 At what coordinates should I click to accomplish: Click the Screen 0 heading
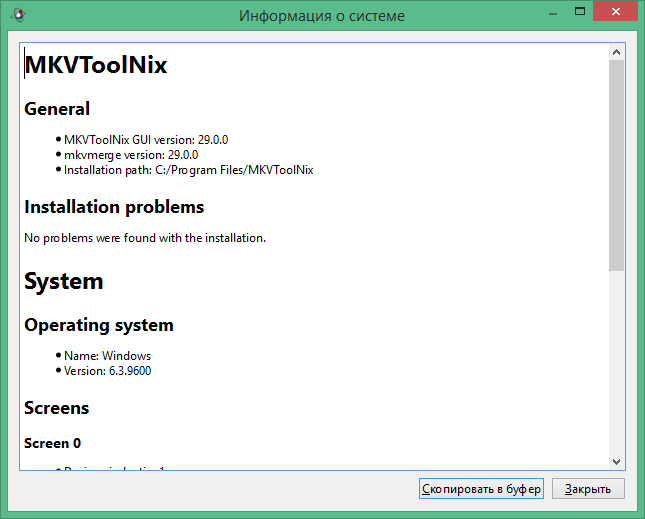pyautogui.click(x=52, y=443)
